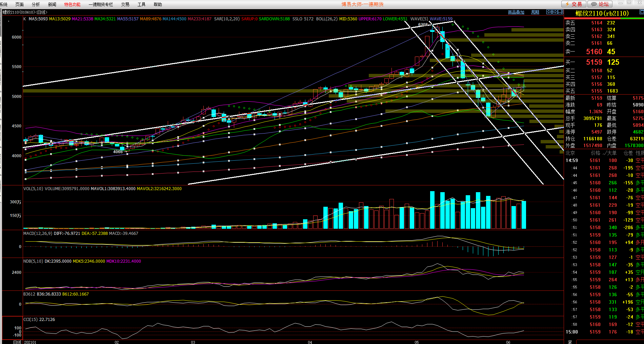Open the 一德期货专栏 menu
The height and width of the screenshot is (344, 644).
pyautogui.click(x=101, y=4)
